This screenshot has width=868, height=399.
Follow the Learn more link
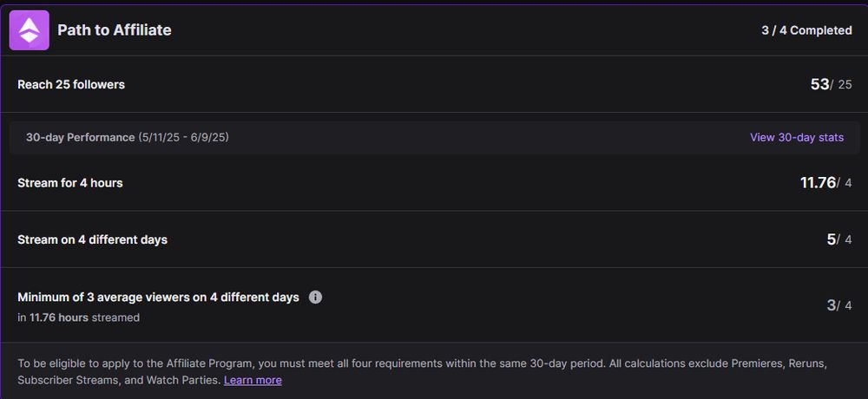click(253, 380)
